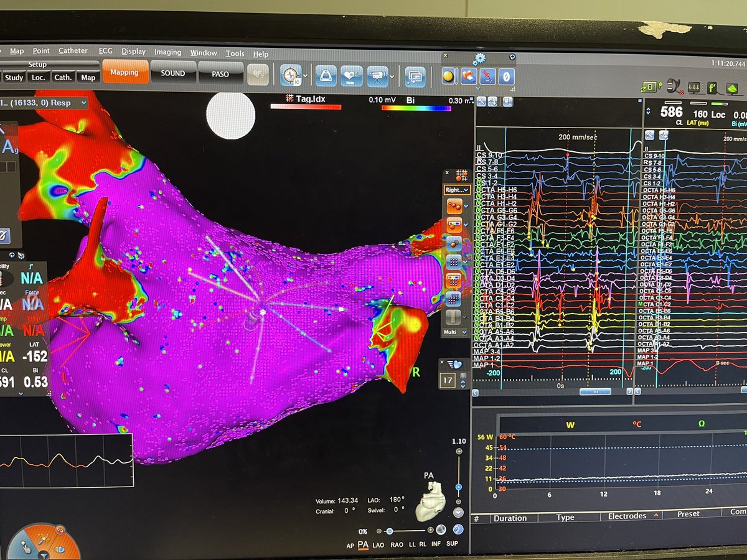Click the Map setup button

pyautogui.click(x=88, y=77)
